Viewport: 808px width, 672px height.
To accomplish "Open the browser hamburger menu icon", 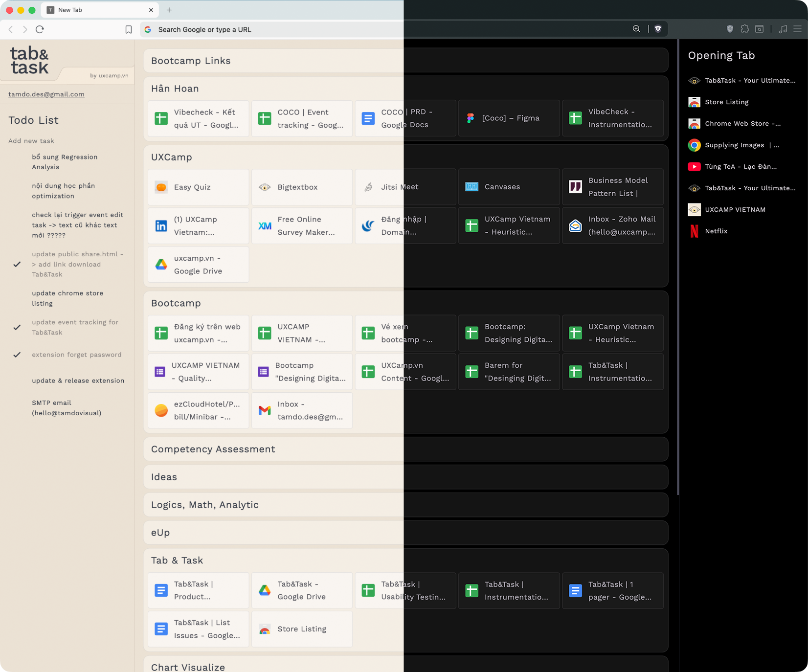I will click(797, 29).
